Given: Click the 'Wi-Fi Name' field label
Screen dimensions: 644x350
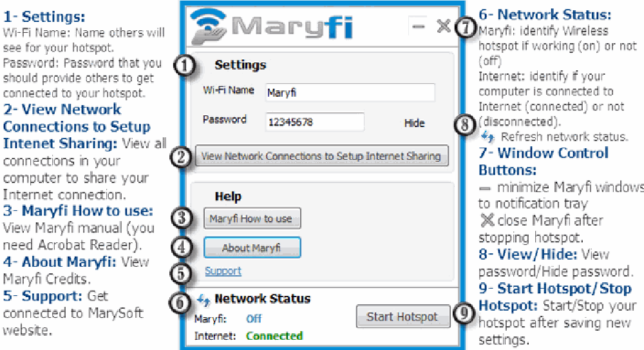Looking at the screenshot, I should pyautogui.click(x=229, y=90).
